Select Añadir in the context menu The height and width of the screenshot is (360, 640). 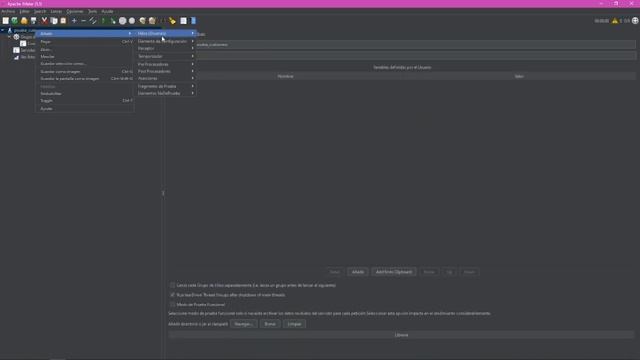tap(85, 33)
